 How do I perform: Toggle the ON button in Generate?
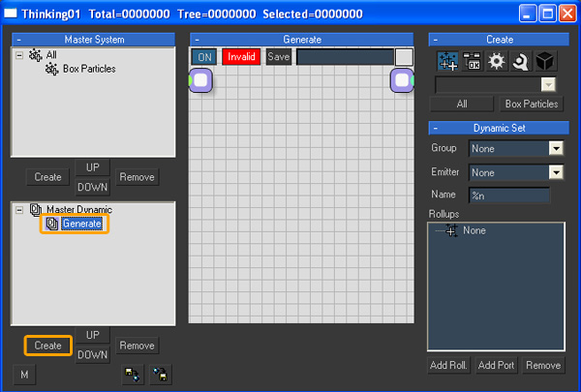click(x=204, y=57)
